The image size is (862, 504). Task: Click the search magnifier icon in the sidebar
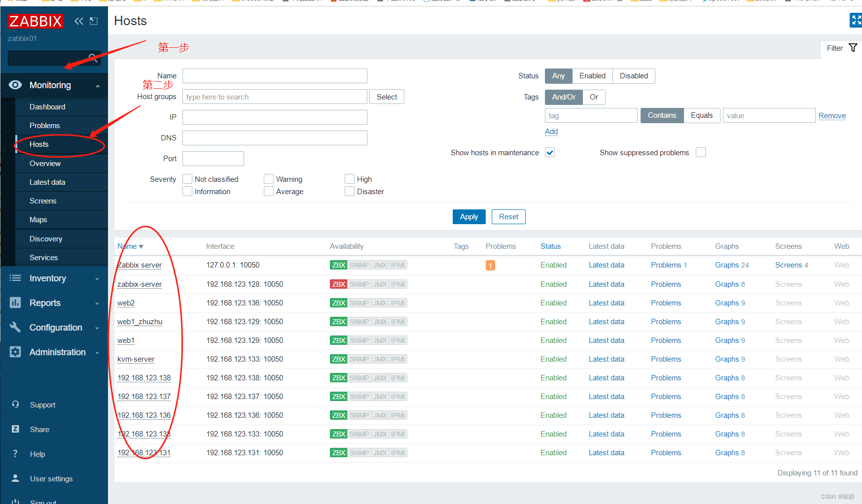pos(92,58)
